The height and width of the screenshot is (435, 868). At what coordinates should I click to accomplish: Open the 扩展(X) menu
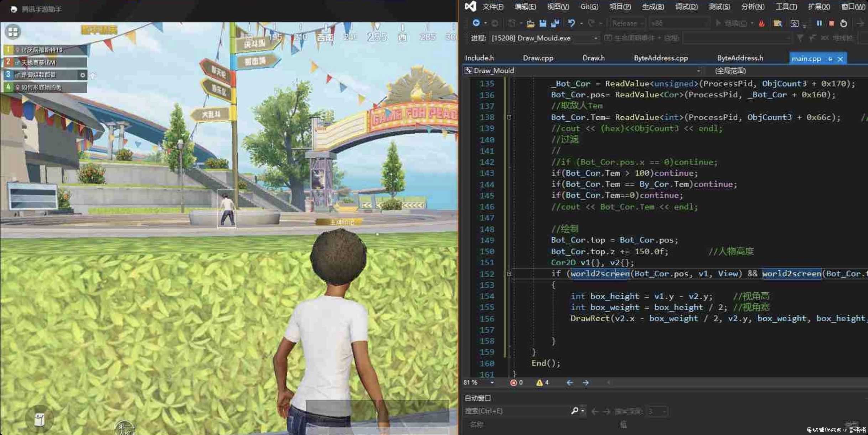(819, 6)
